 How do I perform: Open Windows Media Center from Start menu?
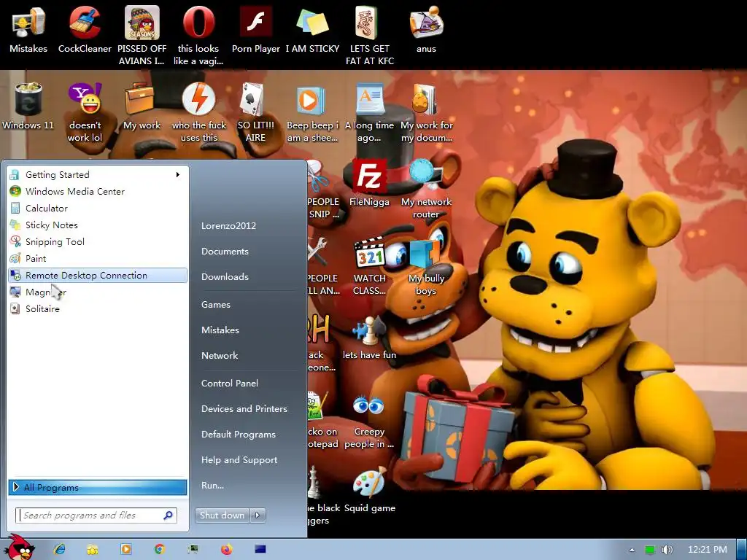[98, 192]
